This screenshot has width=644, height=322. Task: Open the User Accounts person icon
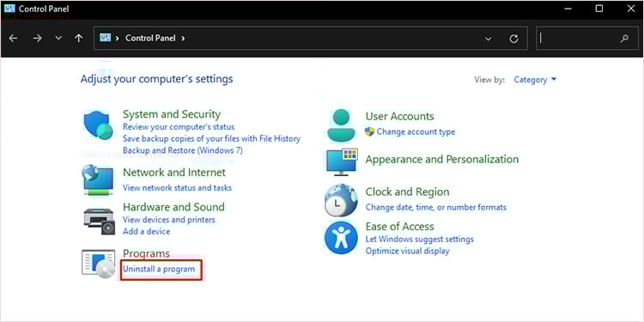point(342,125)
